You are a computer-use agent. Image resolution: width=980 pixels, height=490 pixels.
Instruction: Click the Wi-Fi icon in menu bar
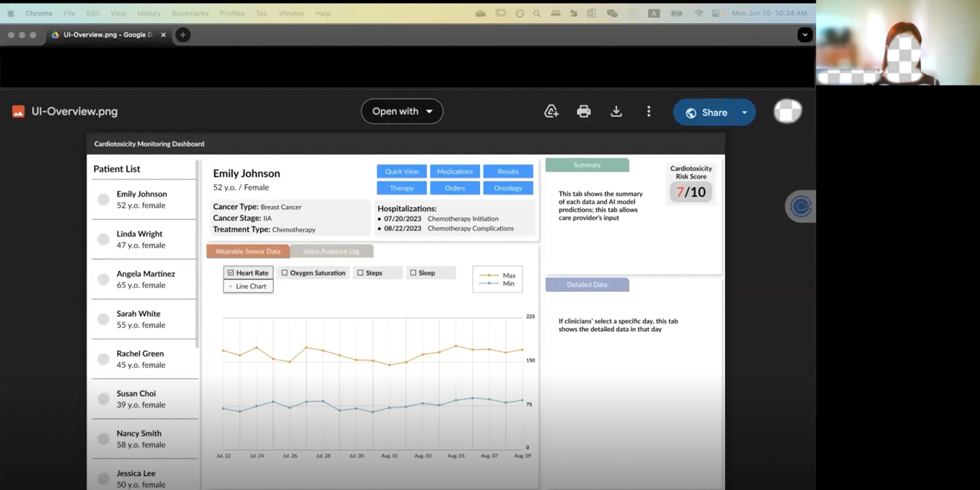point(698,14)
